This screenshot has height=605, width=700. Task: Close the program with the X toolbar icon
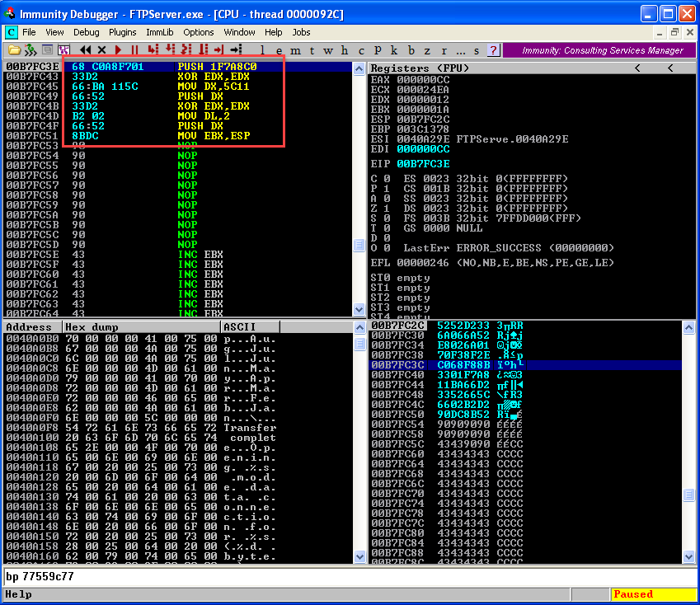pyautogui.click(x=101, y=50)
